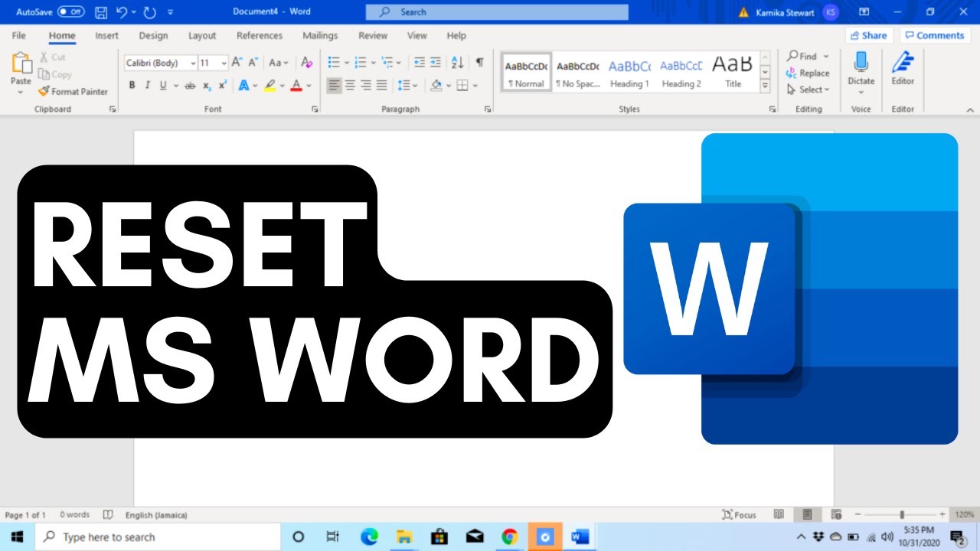Click the Center alignment icon
This screenshot has height=551, width=980.
(x=350, y=85)
